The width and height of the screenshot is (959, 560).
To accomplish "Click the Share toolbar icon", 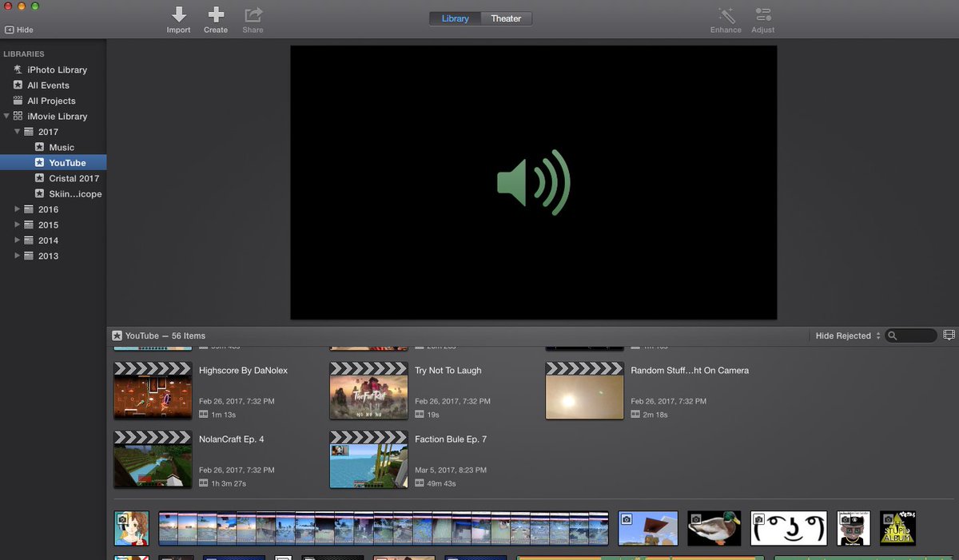I will point(253,14).
